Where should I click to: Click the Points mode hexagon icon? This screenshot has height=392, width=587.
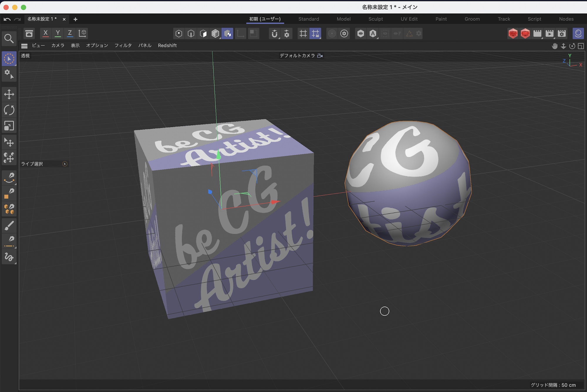(x=178, y=33)
